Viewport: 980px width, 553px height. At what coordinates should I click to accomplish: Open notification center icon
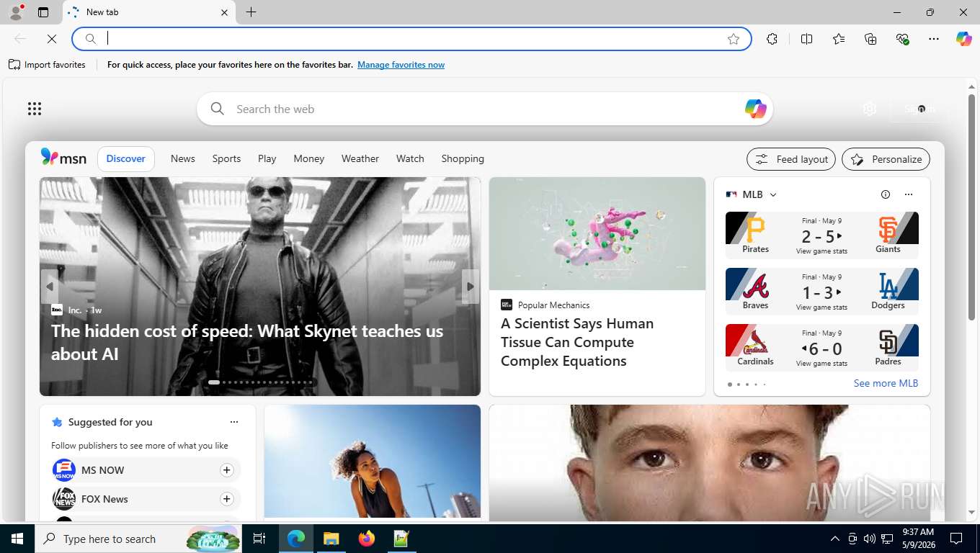coord(956,539)
